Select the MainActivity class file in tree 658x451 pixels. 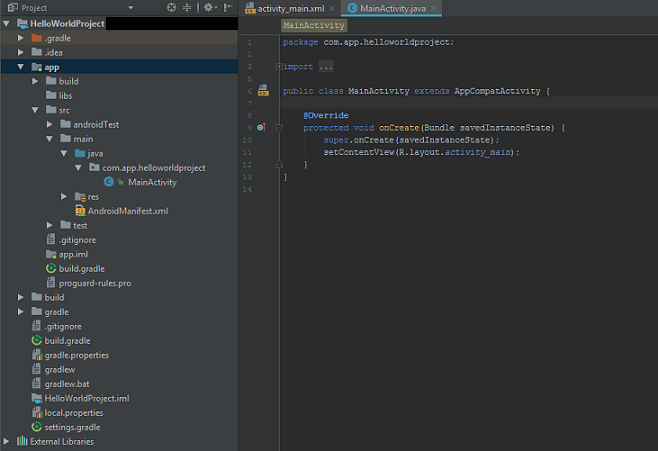[151, 182]
